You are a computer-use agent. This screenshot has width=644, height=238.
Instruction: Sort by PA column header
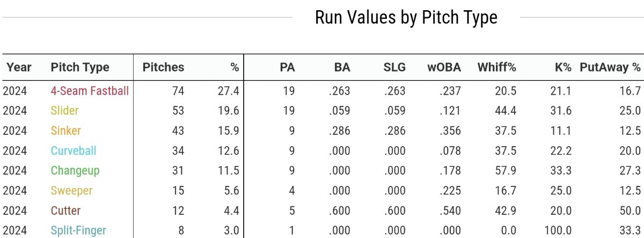click(287, 67)
